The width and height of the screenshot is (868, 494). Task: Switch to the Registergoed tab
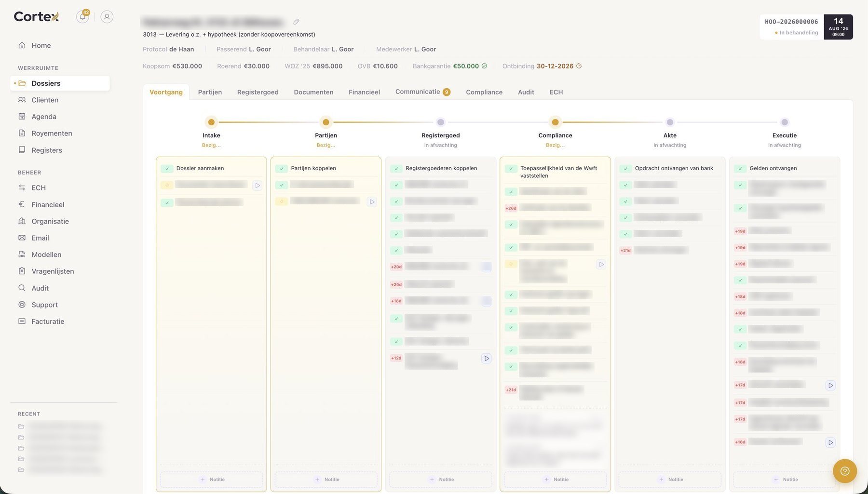(x=258, y=92)
